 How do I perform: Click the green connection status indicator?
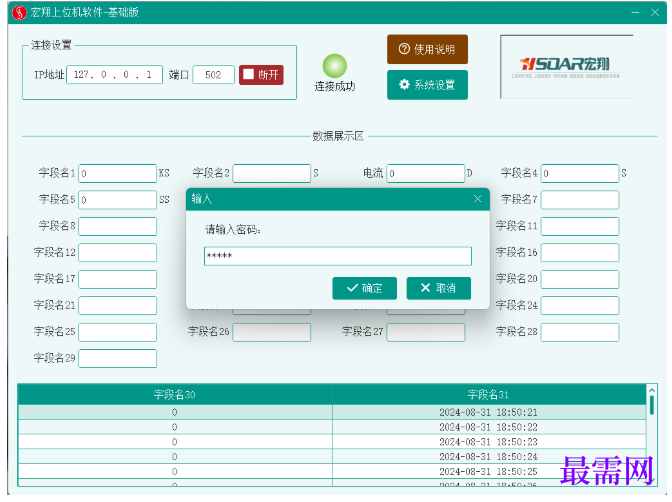click(x=335, y=66)
